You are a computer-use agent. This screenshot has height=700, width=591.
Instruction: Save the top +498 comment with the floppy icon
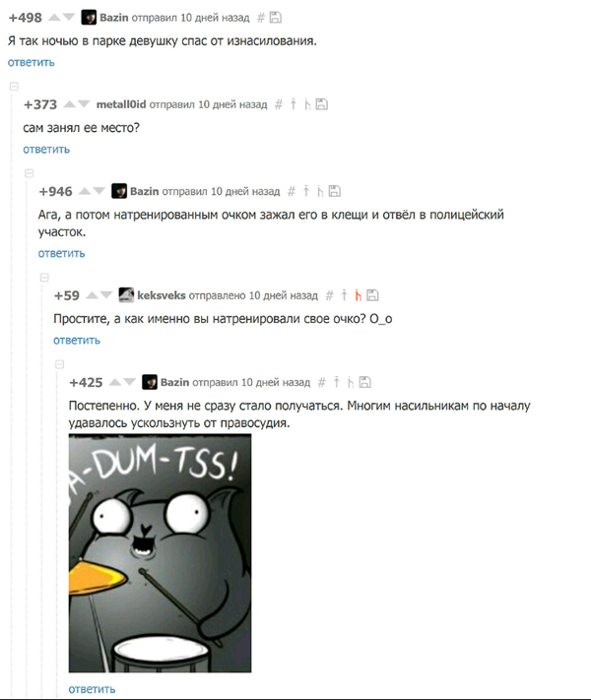pyautogui.click(x=276, y=18)
